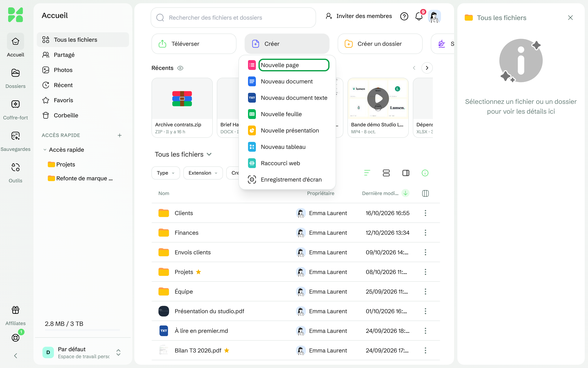Select Nouvelle page from the Créer menu
This screenshot has width=588, height=368.
pyautogui.click(x=287, y=65)
